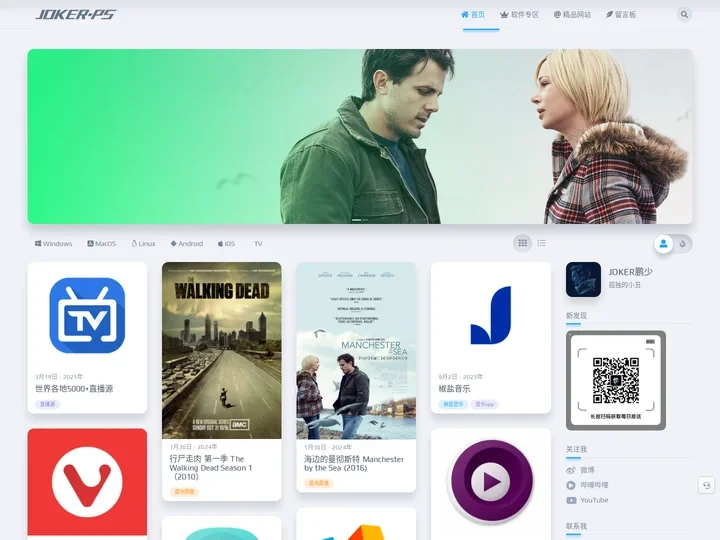Open the 微博 Weibo link
Viewport: 720px width, 540px height.
tap(587, 470)
